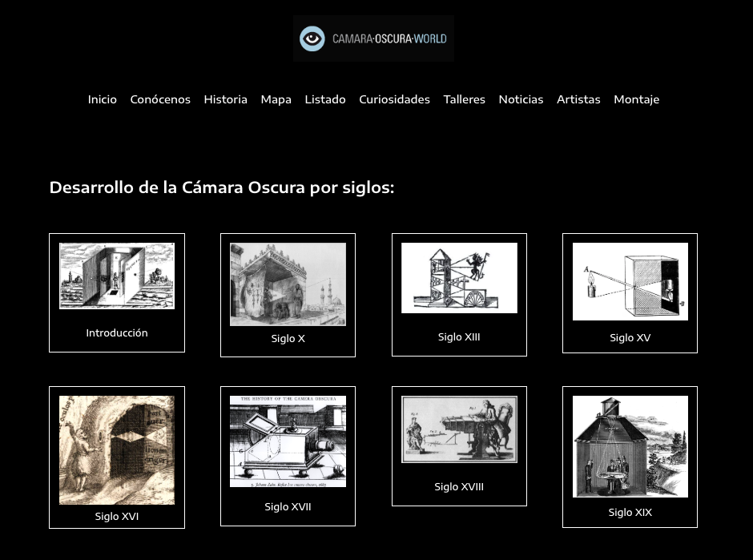Image resolution: width=753 pixels, height=560 pixels.
Task: Open the Siglo XIII illustration thumbnail
Action: 459,278
